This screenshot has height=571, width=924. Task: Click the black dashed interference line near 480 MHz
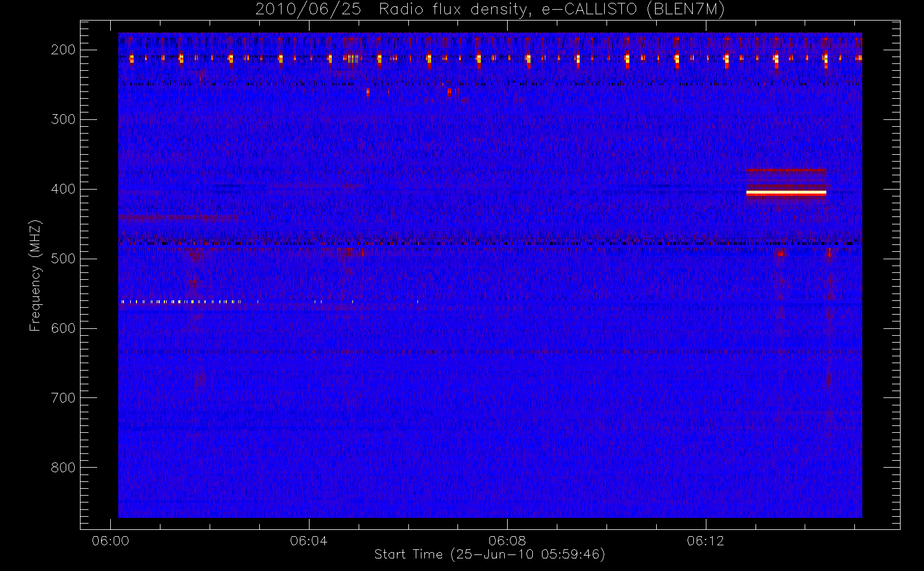[x=490, y=243]
